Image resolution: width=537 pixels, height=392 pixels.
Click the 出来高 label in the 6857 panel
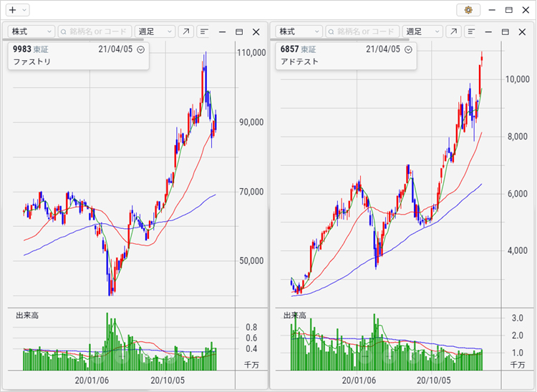tap(295, 315)
